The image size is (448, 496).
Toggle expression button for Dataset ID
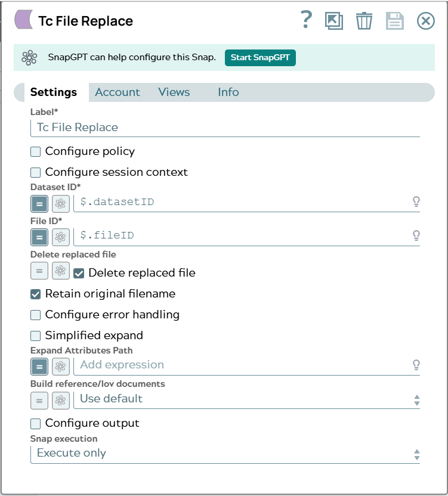(x=39, y=204)
